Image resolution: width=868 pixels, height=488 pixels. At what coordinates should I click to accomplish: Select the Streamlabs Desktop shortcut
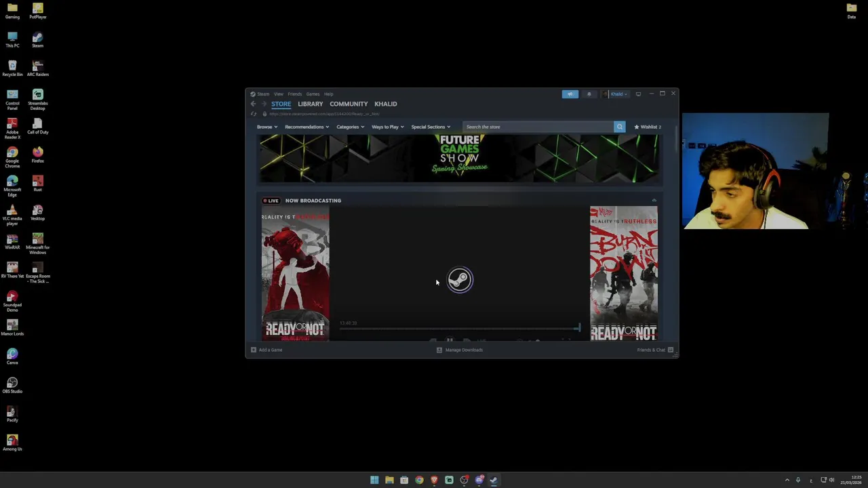(38, 100)
